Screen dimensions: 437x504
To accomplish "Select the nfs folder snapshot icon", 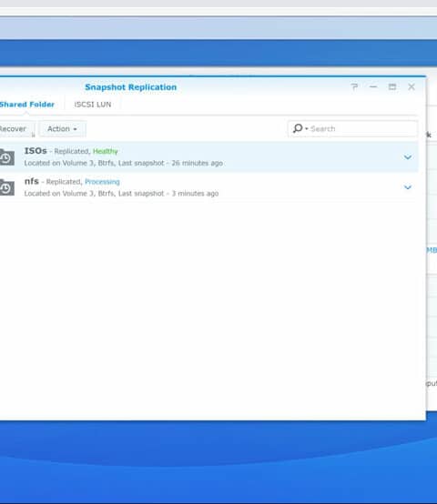I will pos(7,187).
